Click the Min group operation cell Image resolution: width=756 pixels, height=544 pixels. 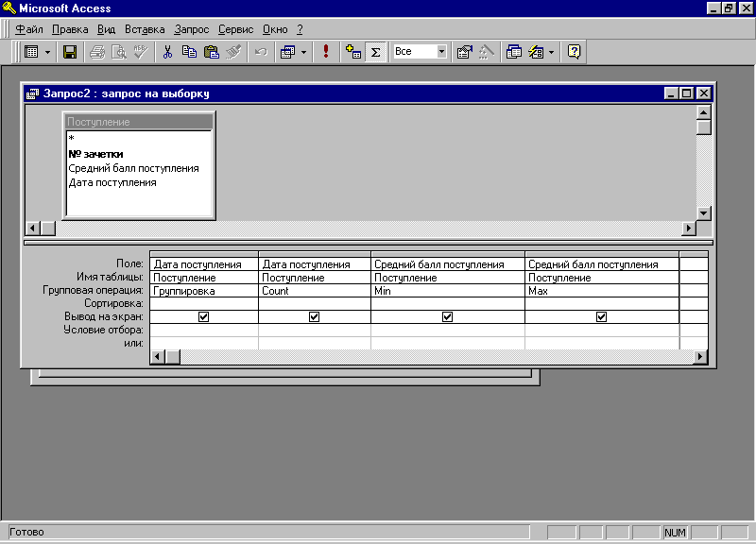448,291
